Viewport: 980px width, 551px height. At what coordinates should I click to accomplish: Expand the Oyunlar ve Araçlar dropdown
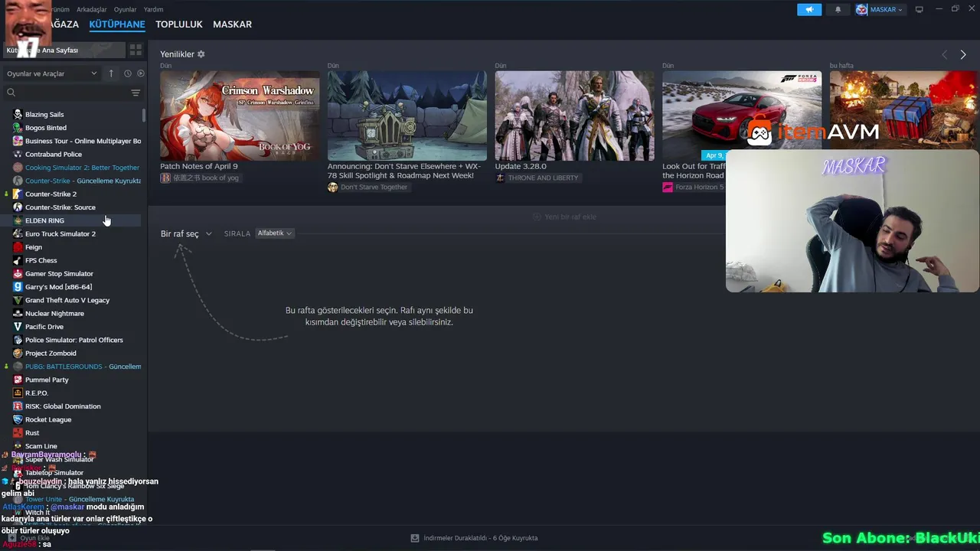pyautogui.click(x=52, y=73)
